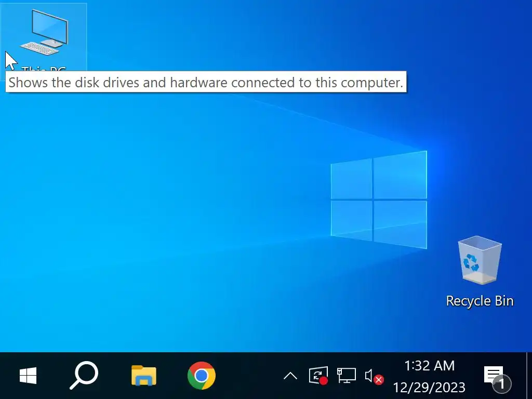Open clock showing 1:32 AM

pos(429,376)
